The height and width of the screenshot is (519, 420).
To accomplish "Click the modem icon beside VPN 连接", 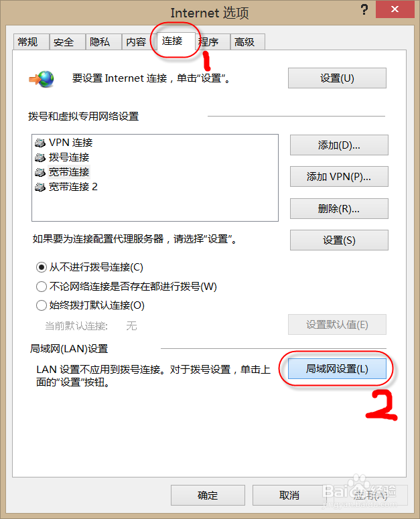I will coord(40,143).
